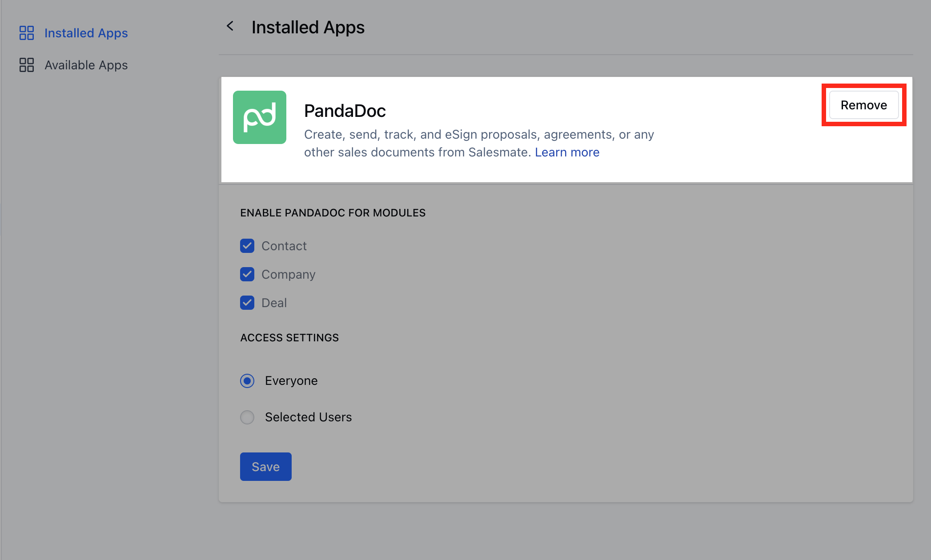Save the PandaDoc settings
This screenshot has height=560, width=931.
(x=266, y=467)
